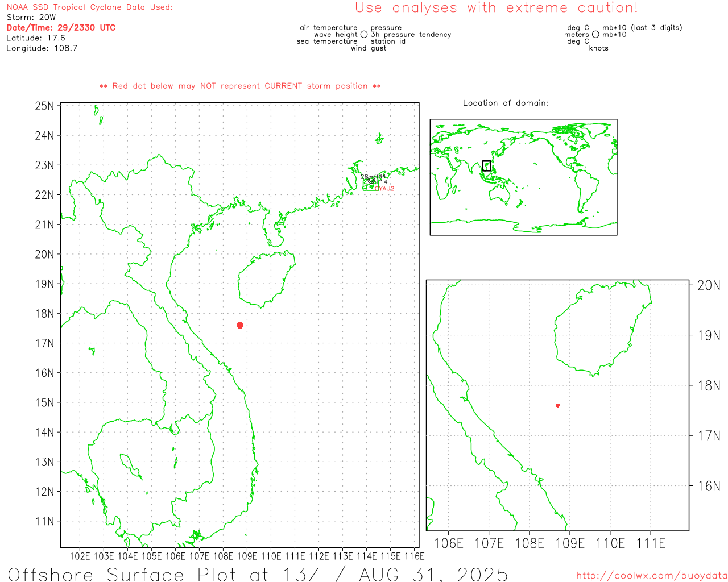Click the 'station id' legend label
Screen dimensions: 728x582
[x=388, y=41]
